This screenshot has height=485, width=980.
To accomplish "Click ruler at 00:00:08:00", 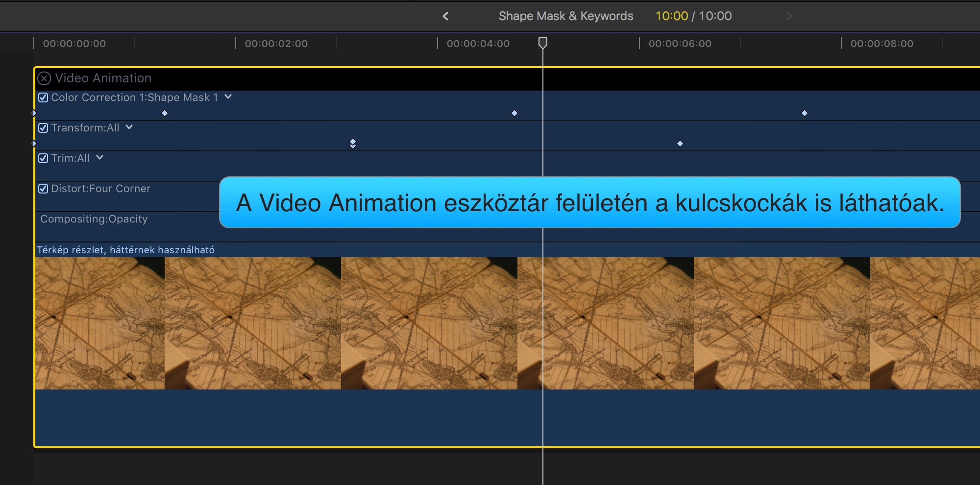I will click(x=882, y=44).
